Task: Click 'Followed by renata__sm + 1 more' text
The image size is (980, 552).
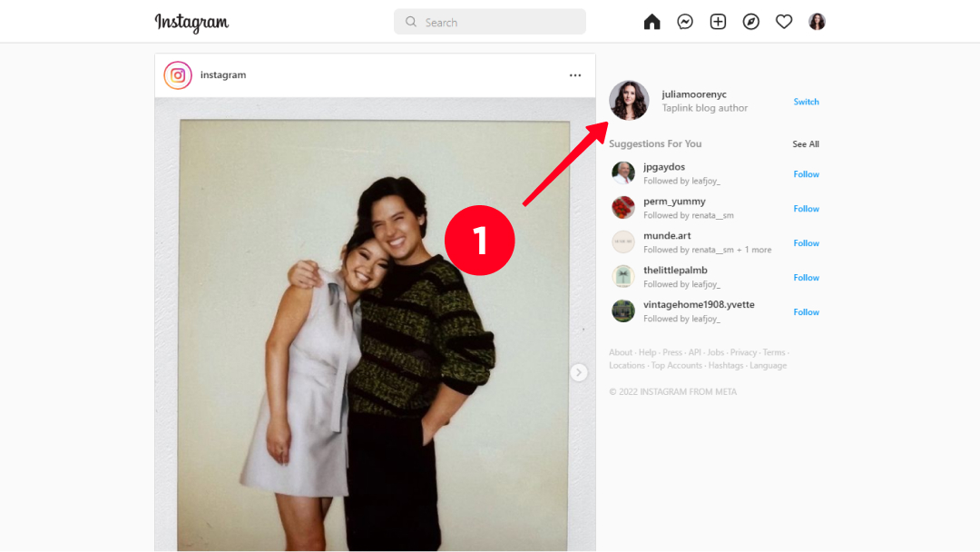Action: point(708,250)
